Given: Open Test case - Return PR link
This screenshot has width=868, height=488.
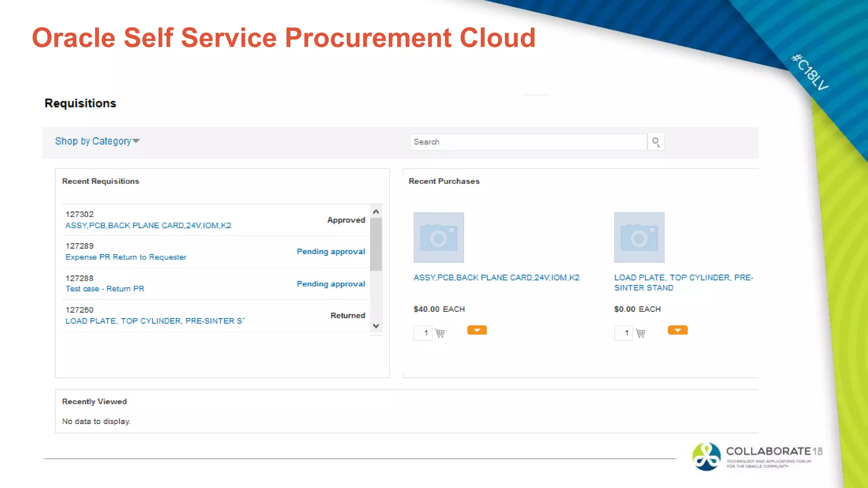Looking at the screenshot, I should click(x=105, y=289).
